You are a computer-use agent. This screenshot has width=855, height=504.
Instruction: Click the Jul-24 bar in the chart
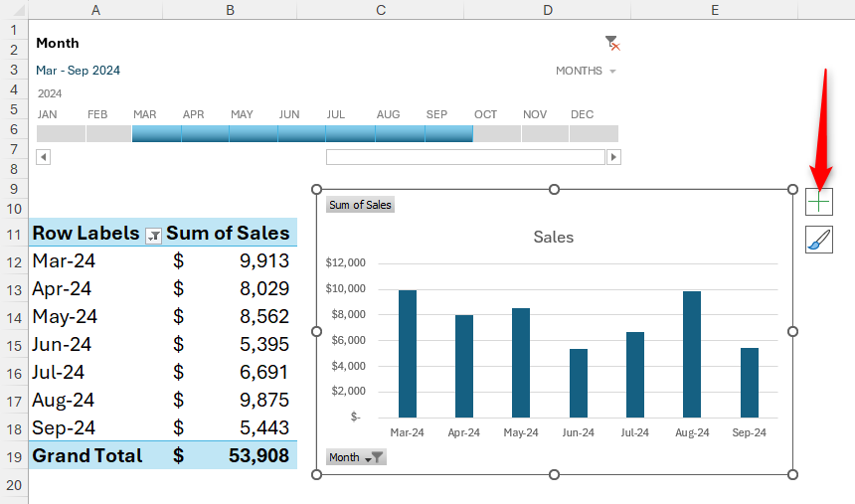coord(635,376)
